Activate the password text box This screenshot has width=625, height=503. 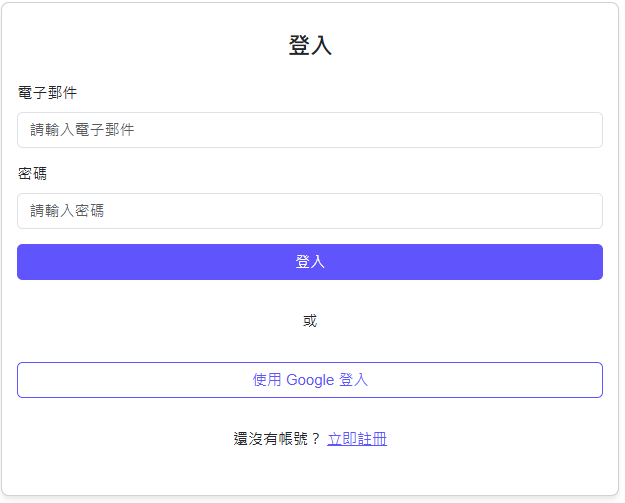pyautogui.click(x=309, y=211)
